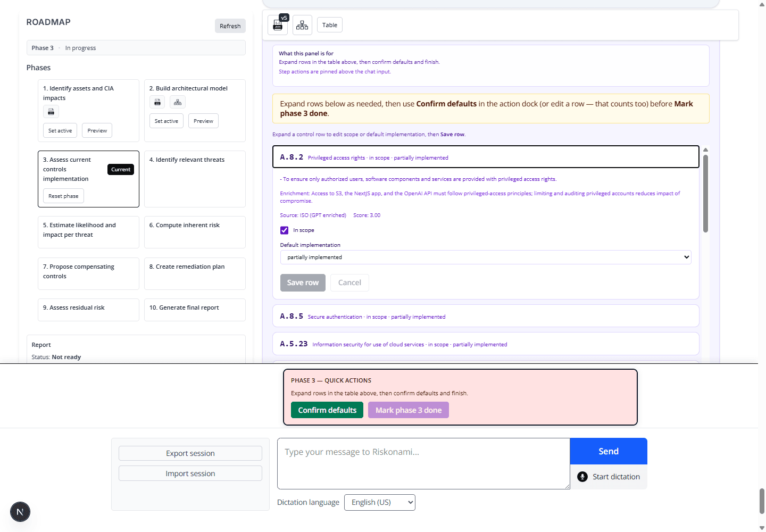This screenshot has height=532, width=766.
Task: Open JSON icon under Identify assets phase
Action: [x=51, y=112]
